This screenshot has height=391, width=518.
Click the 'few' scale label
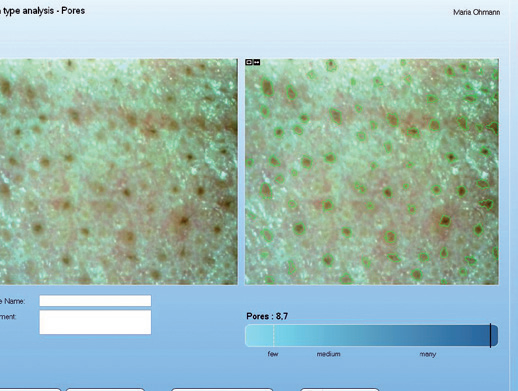(273, 354)
